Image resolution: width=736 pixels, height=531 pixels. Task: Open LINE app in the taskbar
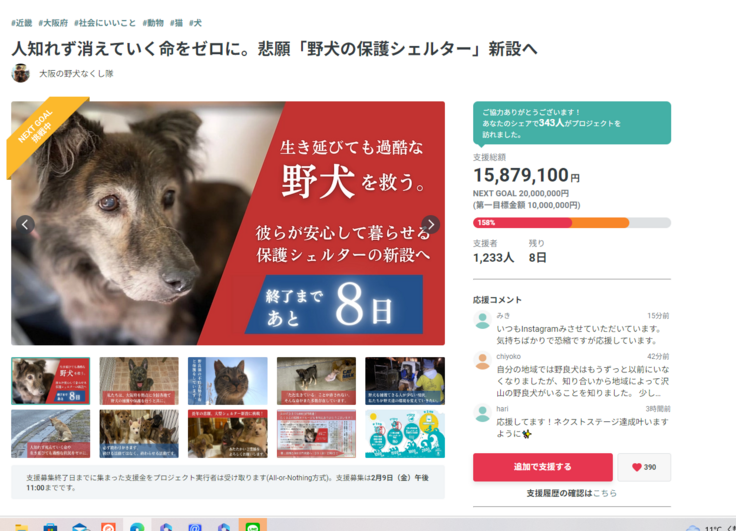(x=253, y=525)
